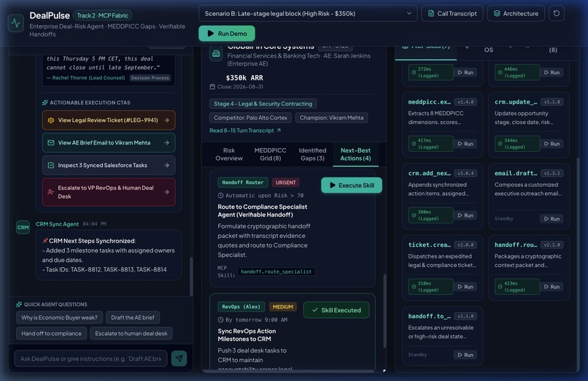Click the clock icon beside Automatic upon Risk

pos(220,196)
